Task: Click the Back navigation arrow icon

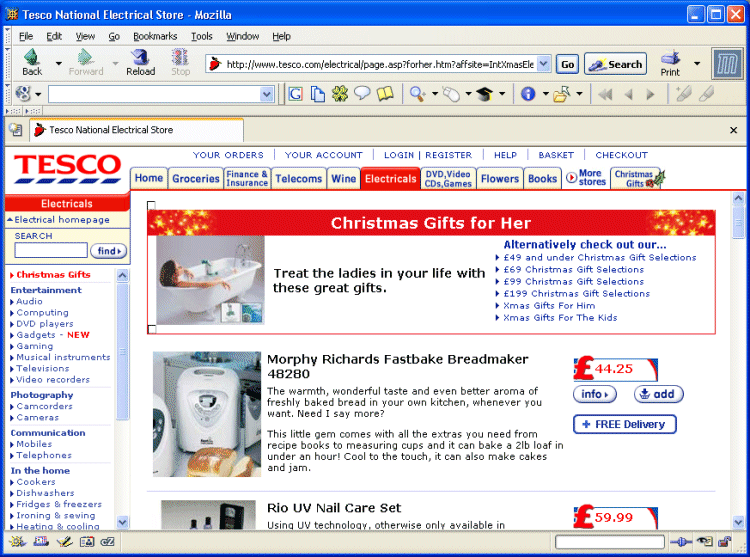Action: (x=32, y=57)
